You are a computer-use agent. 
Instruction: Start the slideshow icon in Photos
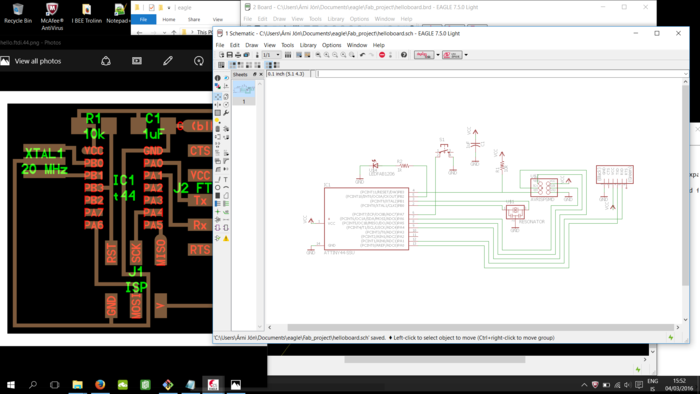click(x=137, y=61)
